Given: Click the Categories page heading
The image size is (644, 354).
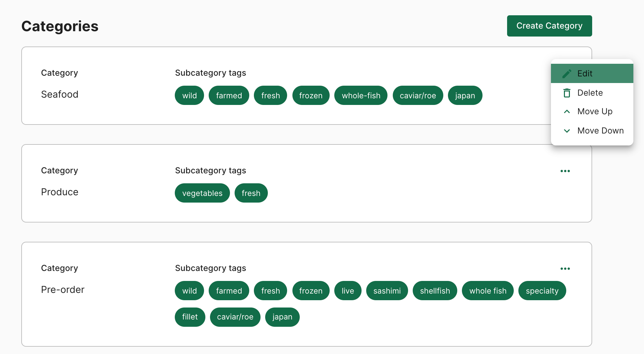Looking at the screenshot, I should [60, 26].
